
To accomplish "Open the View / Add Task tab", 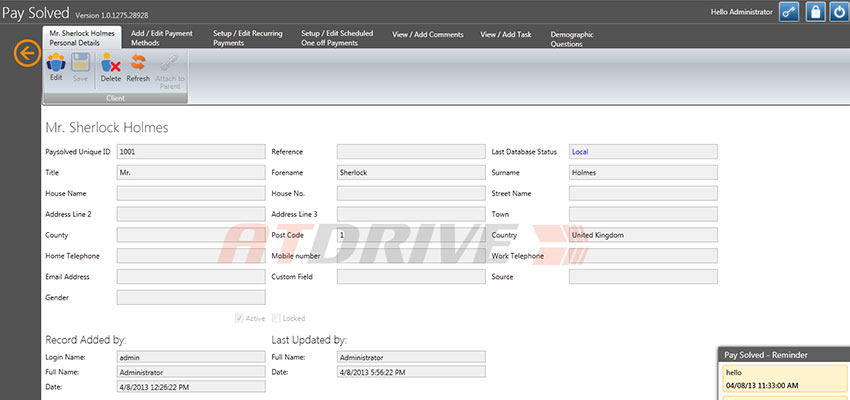I will pos(506,34).
